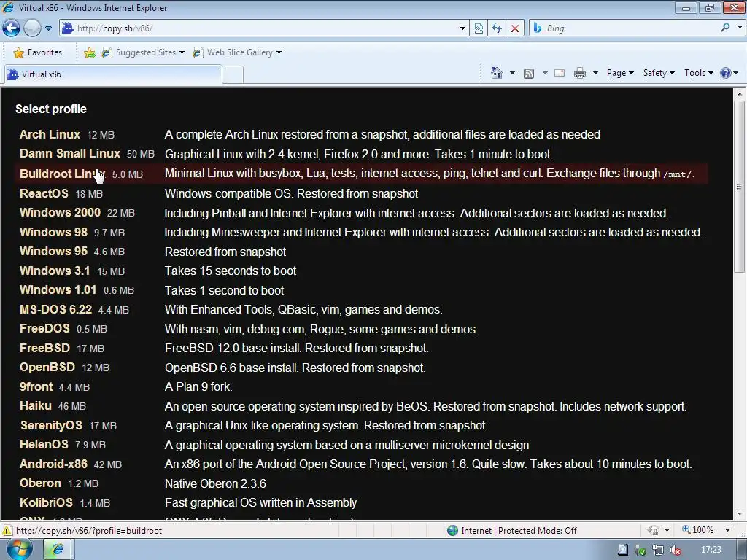Open the Page menu
Viewport: 747px width, 560px height.
(620, 73)
